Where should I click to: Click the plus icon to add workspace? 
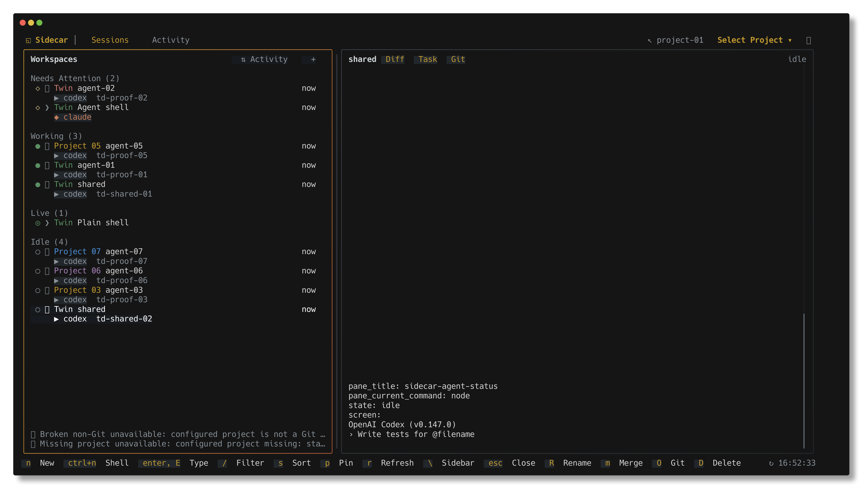point(313,59)
